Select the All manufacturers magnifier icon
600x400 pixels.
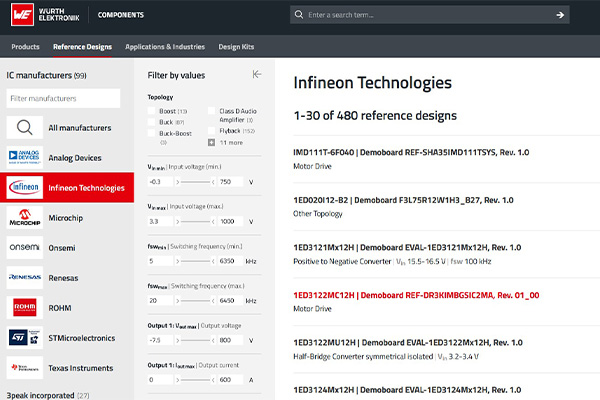(24, 128)
